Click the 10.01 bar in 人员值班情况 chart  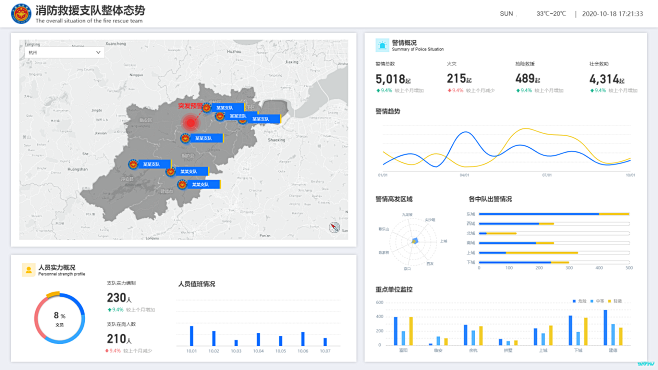tap(191, 336)
